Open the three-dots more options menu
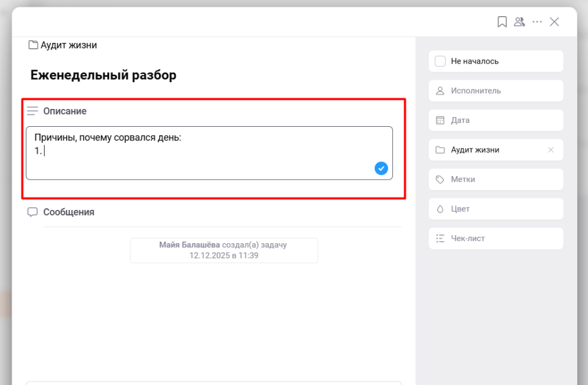Screen dimensions: 588x385 (537, 22)
